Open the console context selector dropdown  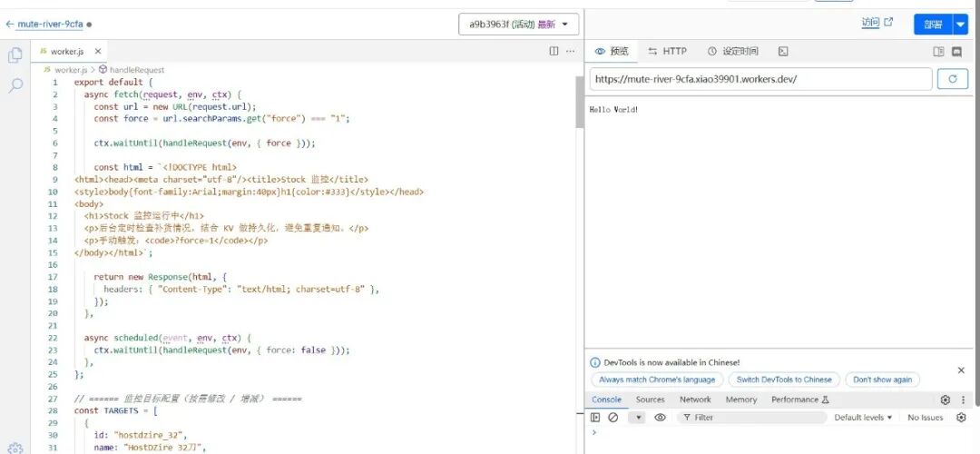point(637,417)
